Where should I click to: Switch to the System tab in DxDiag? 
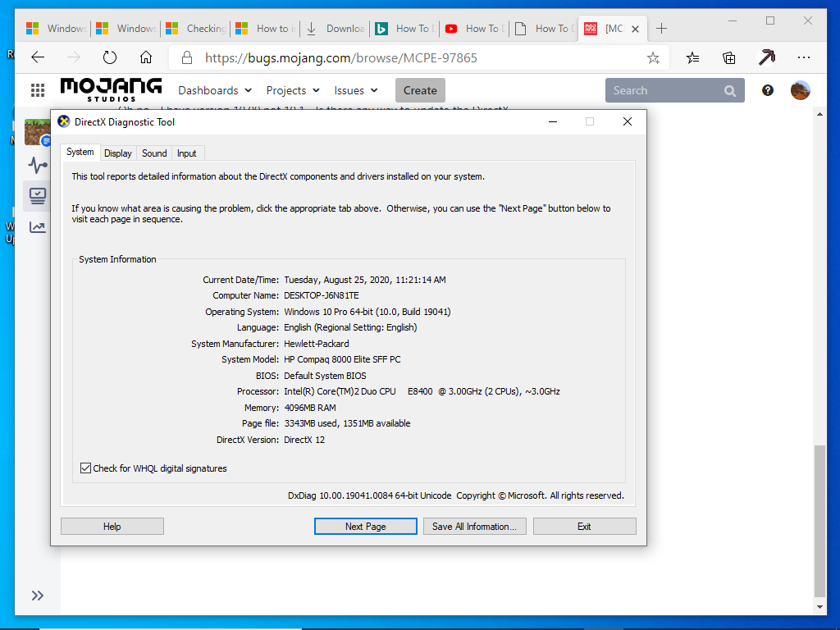tap(80, 152)
